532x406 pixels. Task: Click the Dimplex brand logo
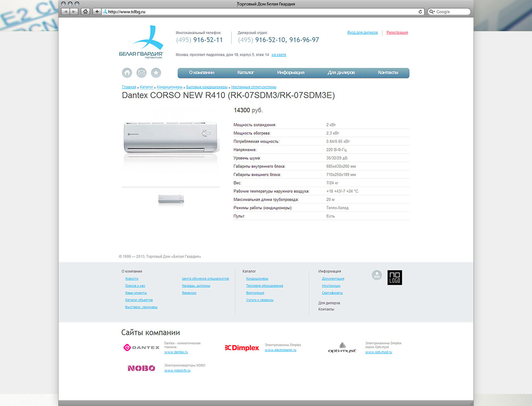pos(242,348)
